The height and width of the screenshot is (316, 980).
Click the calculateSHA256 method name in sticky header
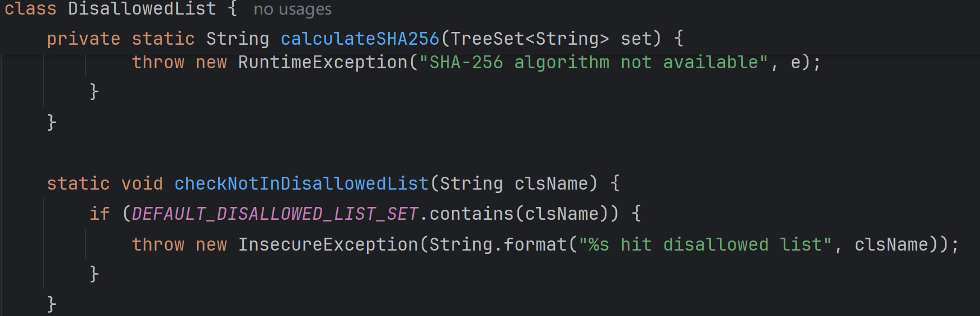click(360, 39)
